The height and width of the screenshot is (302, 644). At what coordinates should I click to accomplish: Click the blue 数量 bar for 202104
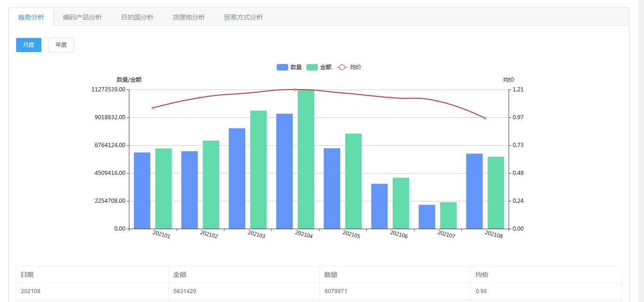(x=285, y=171)
